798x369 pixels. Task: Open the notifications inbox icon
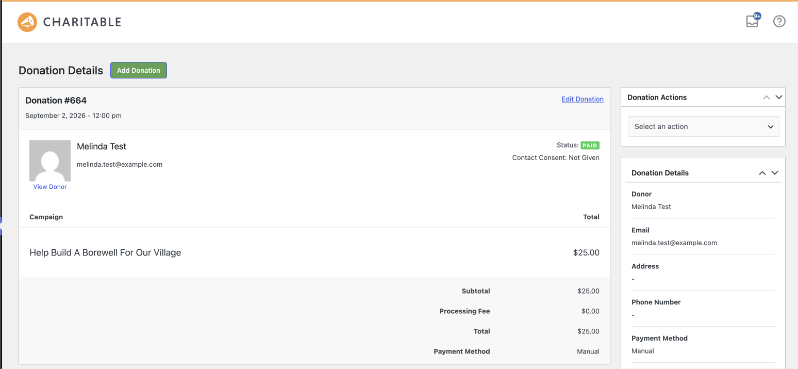click(x=753, y=21)
